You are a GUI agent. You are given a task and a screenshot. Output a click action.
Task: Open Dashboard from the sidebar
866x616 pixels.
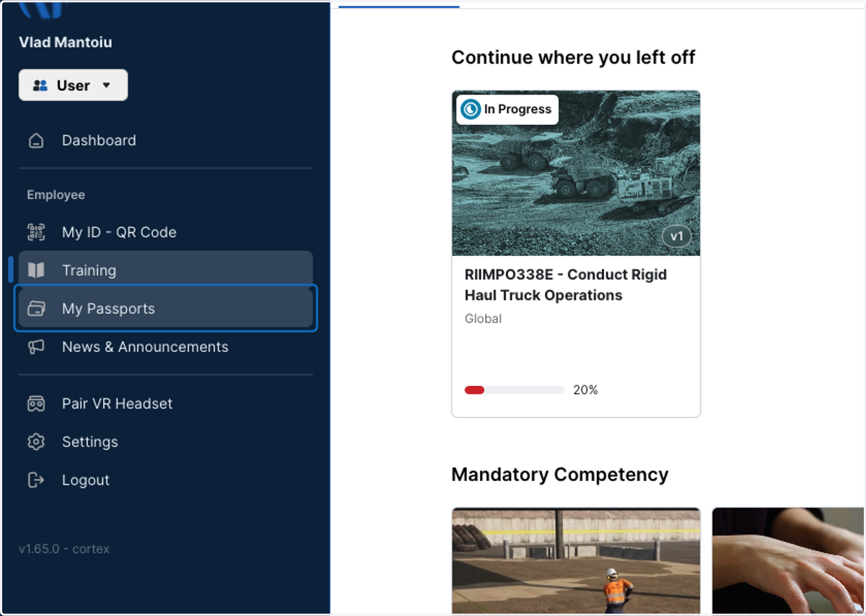click(165, 141)
